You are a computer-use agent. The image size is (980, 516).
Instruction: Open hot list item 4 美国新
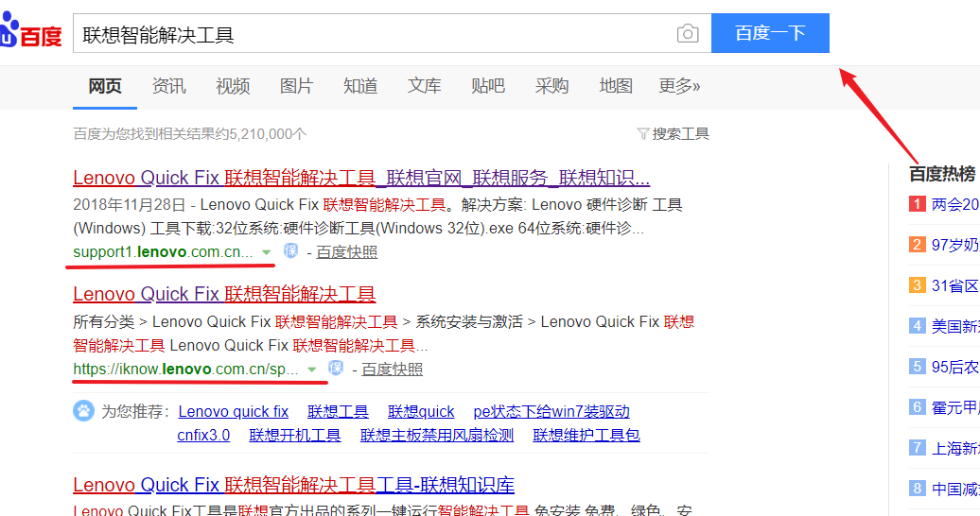[x=944, y=326]
